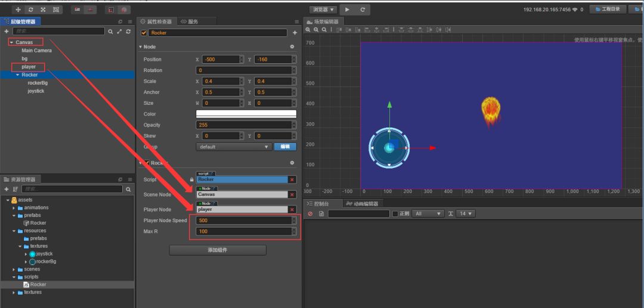The width and height of the screenshot is (644, 308).
Task: Click the play preview button
Action: [x=347, y=10]
